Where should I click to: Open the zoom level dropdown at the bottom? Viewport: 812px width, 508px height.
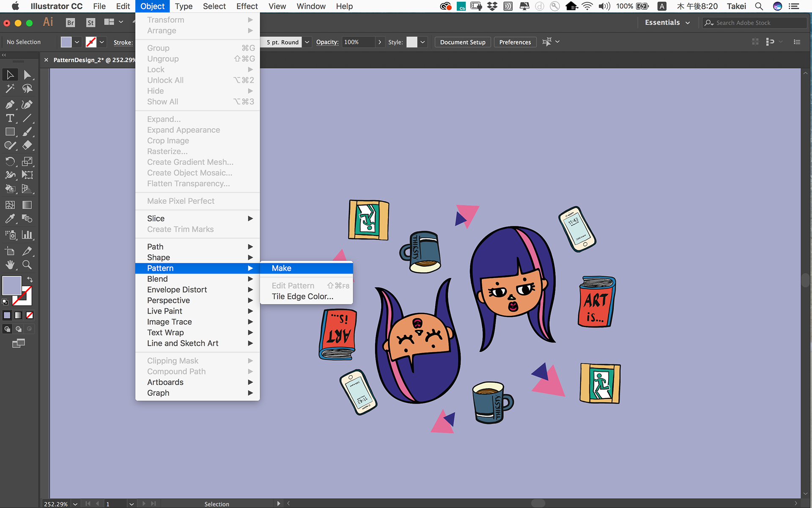(x=75, y=504)
